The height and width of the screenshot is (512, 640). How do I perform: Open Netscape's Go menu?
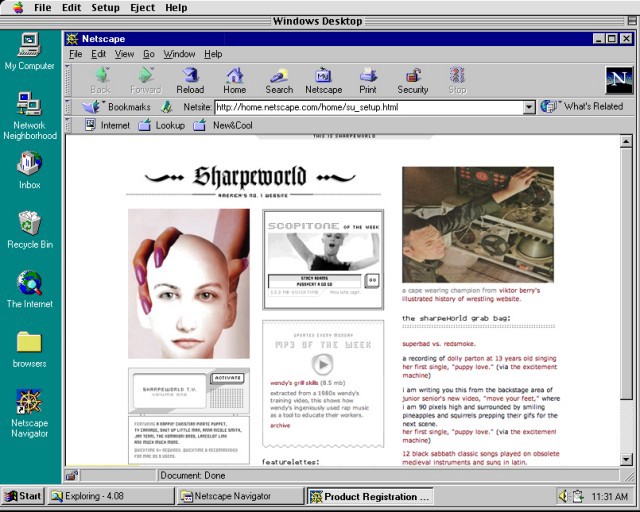coord(149,54)
